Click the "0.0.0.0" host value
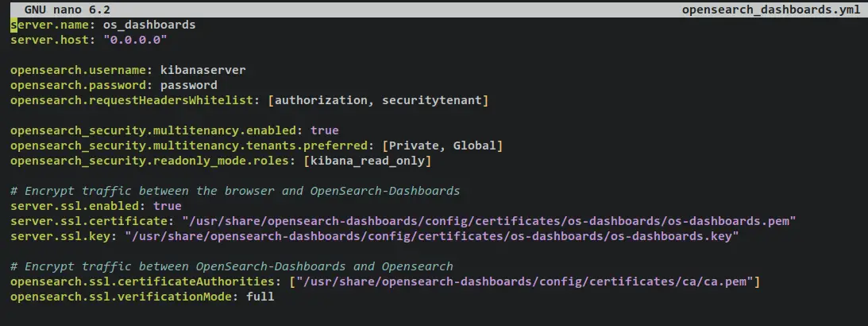The image size is (868, 326). click(135, 41)
